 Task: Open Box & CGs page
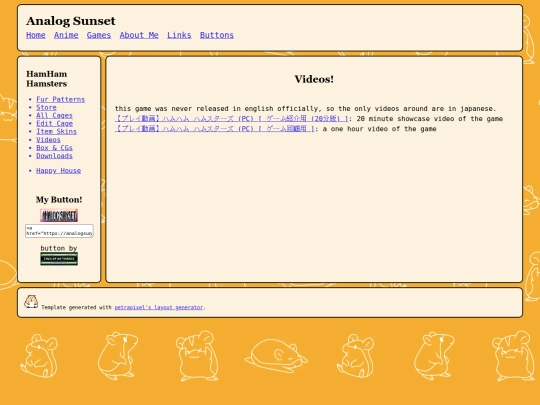[54, 148]
